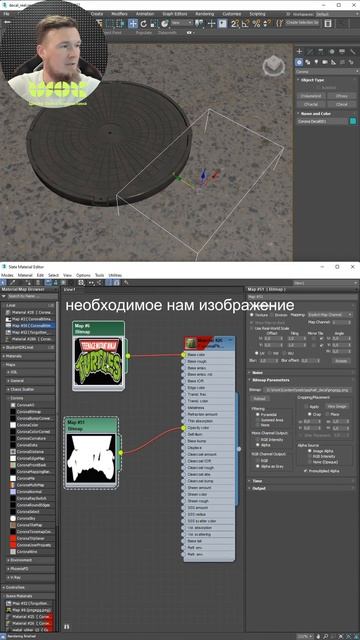Viewport: 360px width, 640px height.
Task: Click the Rotate button in coordinates
Action: pyautogui.click(x=341, y=361)
